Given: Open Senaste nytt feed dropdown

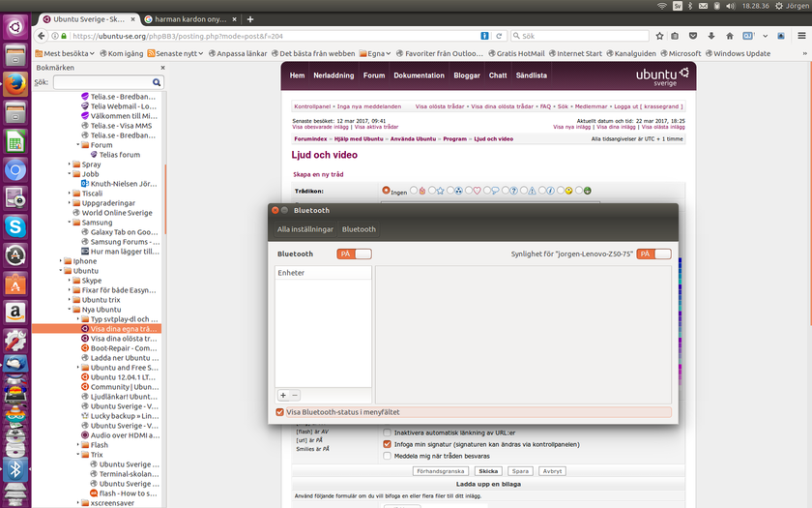Looking at the screenshot, I should pos(176,53).
